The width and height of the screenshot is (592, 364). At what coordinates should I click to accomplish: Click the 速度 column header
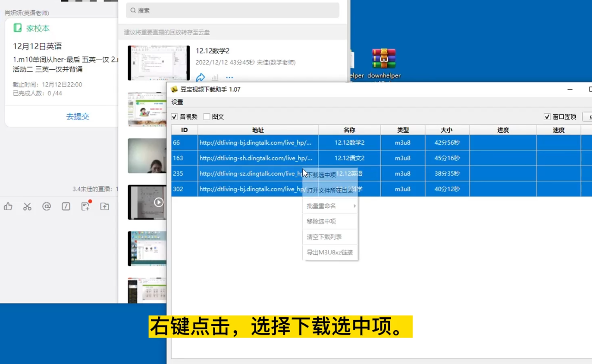pyautogui.click(x=559, y=130)
